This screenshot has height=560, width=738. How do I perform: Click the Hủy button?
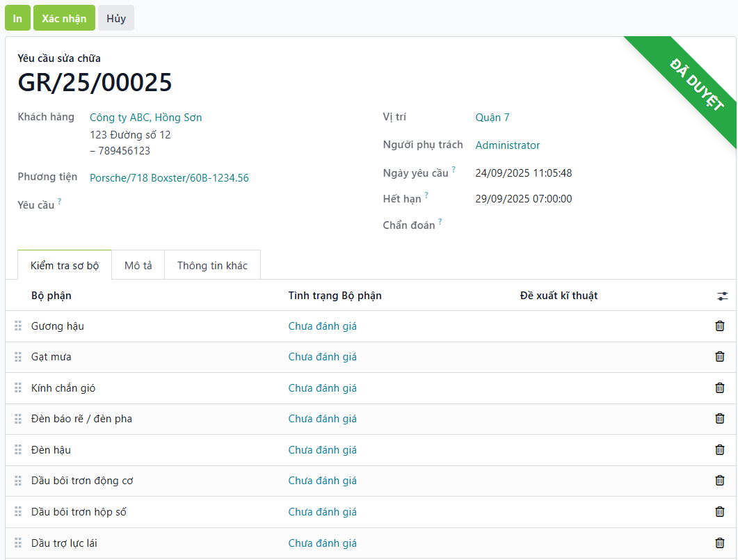116,19
